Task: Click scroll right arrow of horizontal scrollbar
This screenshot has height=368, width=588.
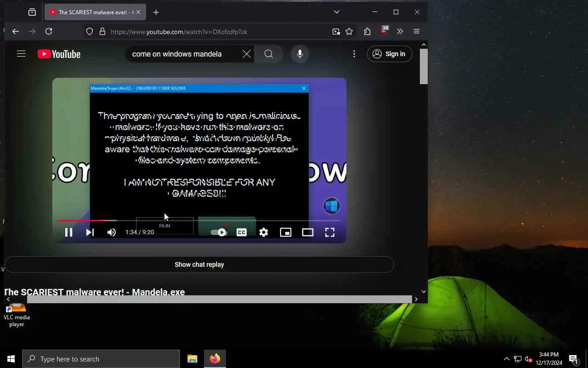Action: (x=416, y=299)
